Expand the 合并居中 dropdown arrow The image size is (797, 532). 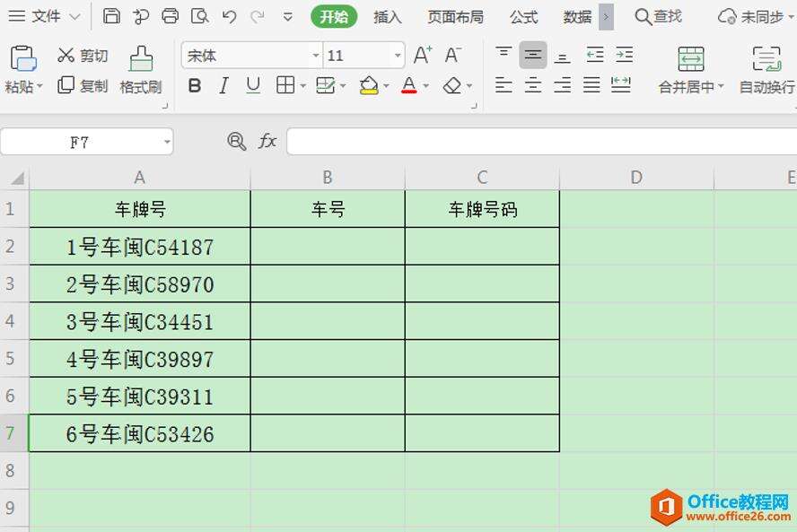[x=721, y=86]
